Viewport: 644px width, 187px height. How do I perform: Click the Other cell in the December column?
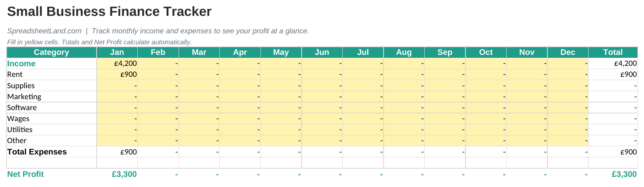pyautogui.click(x=568, y=140)
